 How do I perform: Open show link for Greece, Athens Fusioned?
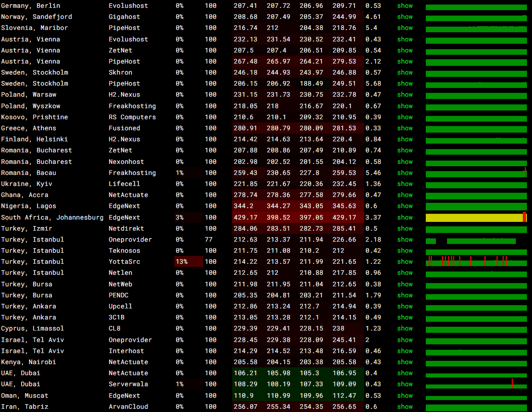(x=405, y=128)
